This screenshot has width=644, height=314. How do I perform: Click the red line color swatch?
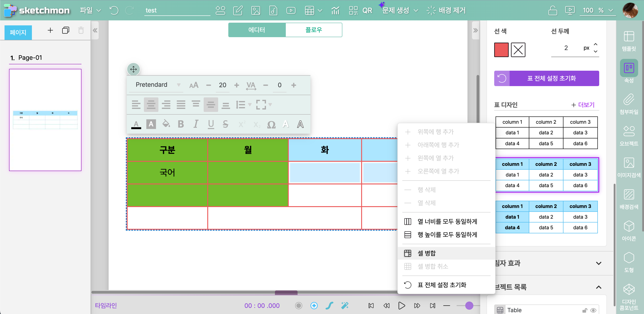(501, 50)
